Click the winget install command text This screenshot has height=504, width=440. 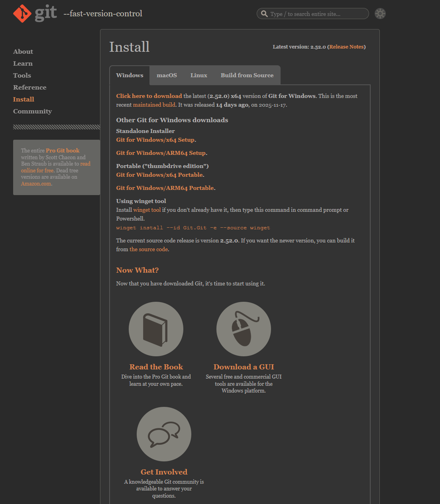[193, 228]
